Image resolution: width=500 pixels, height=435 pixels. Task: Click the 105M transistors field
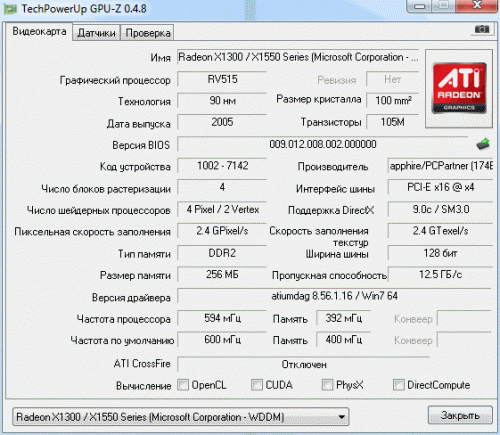point(393,122)
